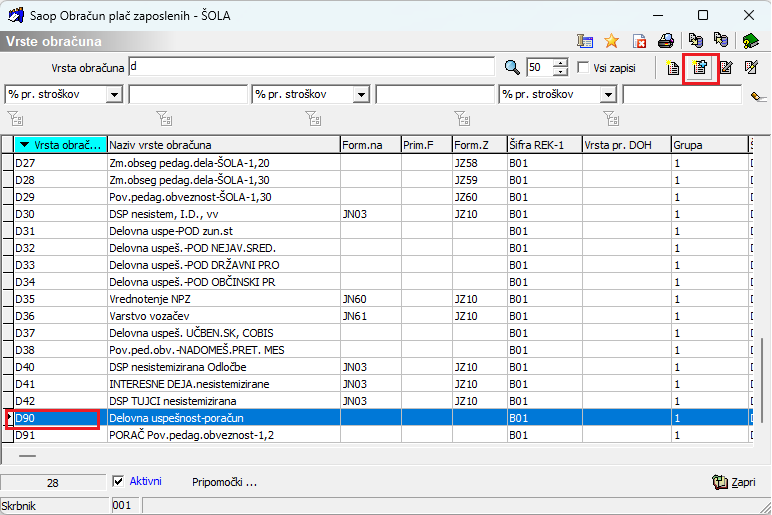This screenshot has width=772, height=515.
Task: Click the document with red X icon
Action: click(x=639, y=41)
